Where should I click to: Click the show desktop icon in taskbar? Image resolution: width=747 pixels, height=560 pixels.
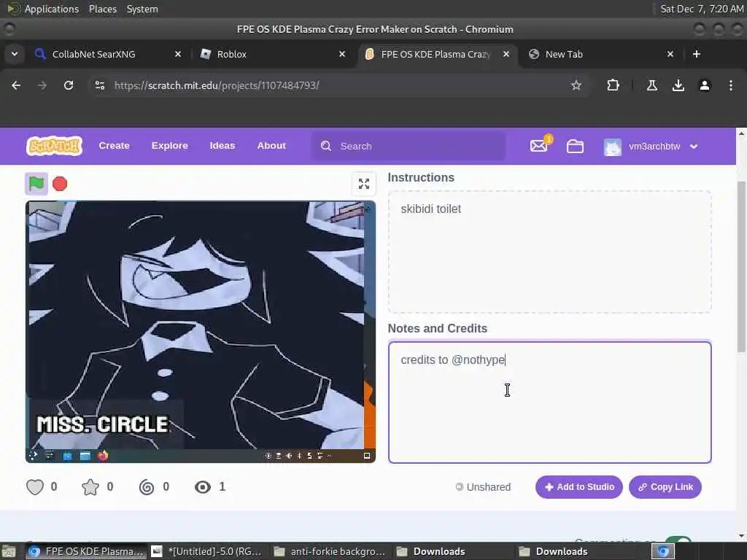point(9,552)
